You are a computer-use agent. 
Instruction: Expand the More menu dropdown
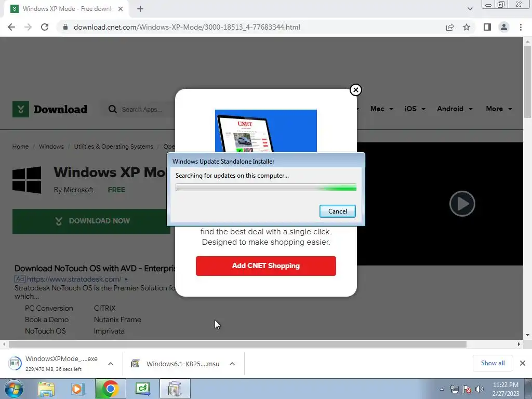(499, 109)
